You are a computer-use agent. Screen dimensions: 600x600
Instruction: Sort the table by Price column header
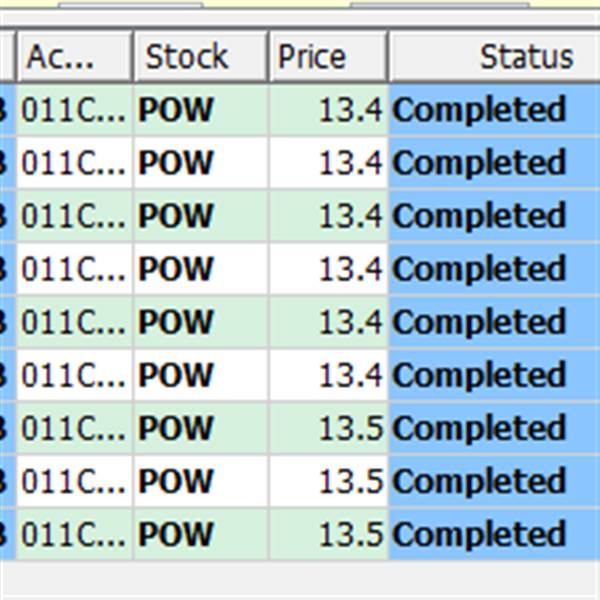[x=328, y=57]
